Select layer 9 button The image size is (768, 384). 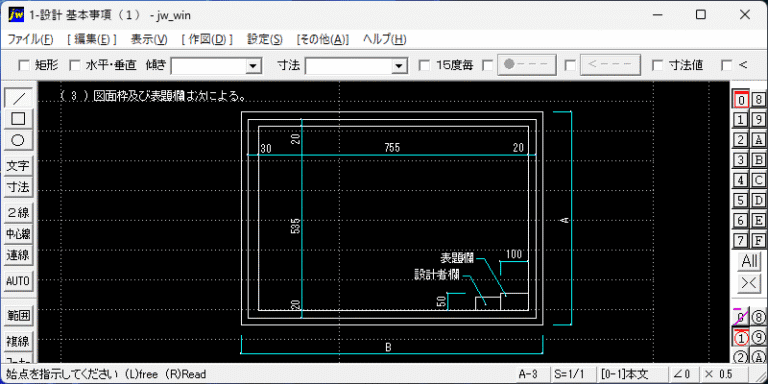pos(759,120)
